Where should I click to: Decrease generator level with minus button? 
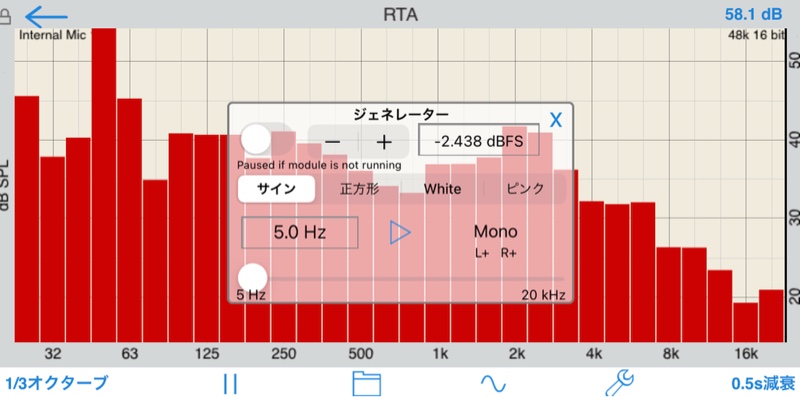point(333,142)
